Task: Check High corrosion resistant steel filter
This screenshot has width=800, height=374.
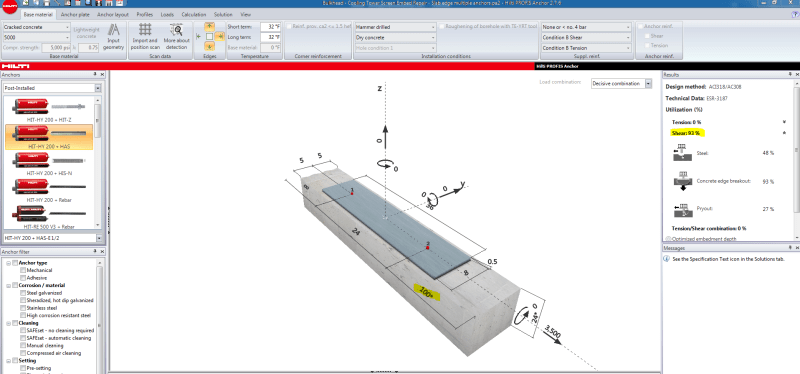Action: coord(22,315)
